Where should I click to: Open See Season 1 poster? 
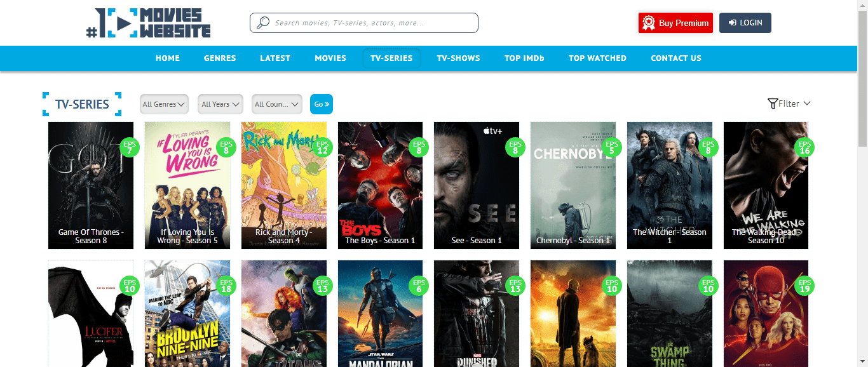pyautogui.click(x=477, y=185)
